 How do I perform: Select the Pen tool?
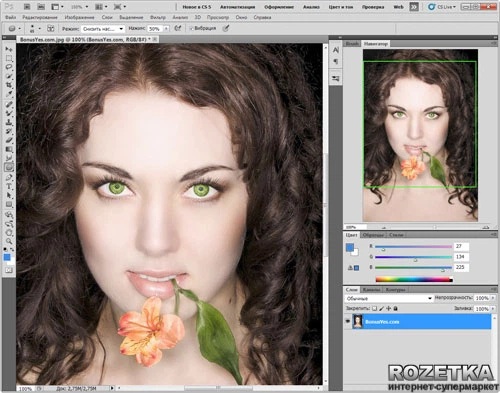pyautogui.click(x=9, y=177)
